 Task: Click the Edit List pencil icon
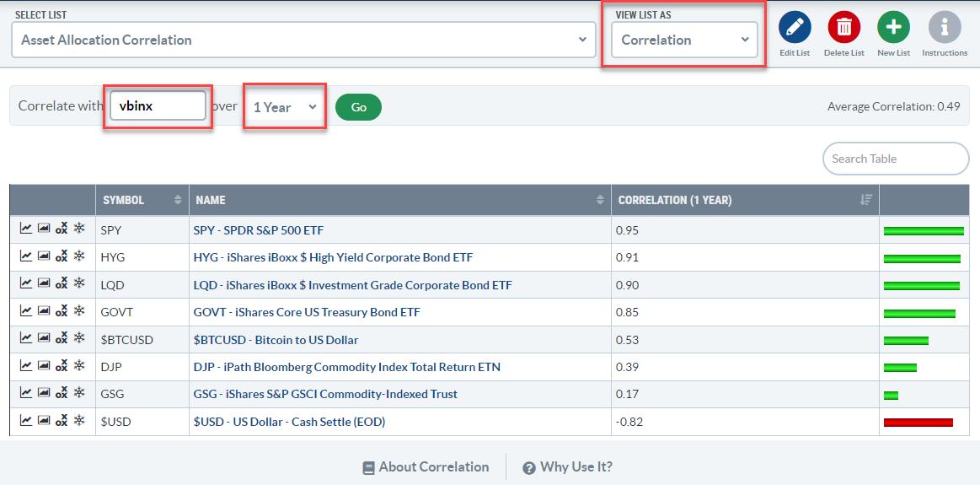tap(795, 28)
